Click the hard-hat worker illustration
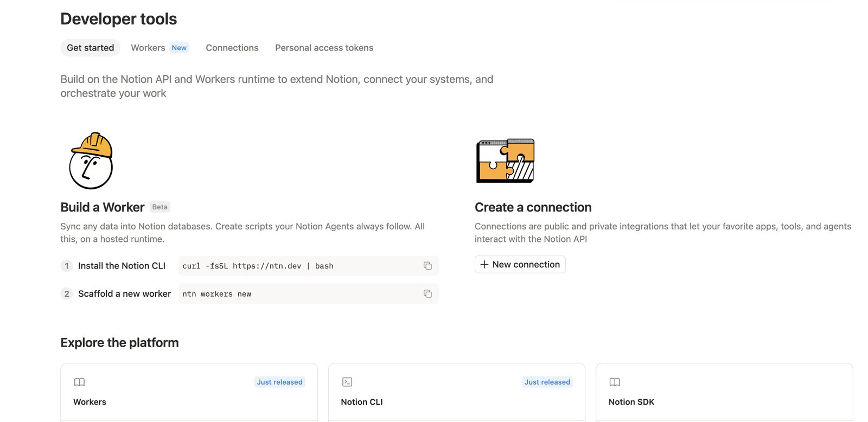The width and height of the screenshot is (868, 422). [91, 161]
